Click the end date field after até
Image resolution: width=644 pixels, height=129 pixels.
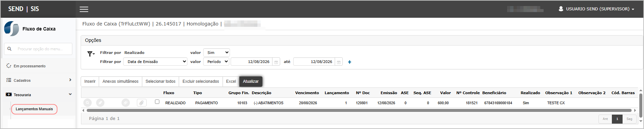[x=314, y=62]
